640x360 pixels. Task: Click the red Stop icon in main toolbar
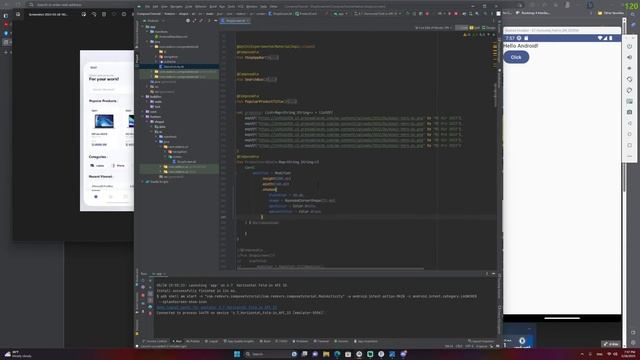[x=456, y=13]
